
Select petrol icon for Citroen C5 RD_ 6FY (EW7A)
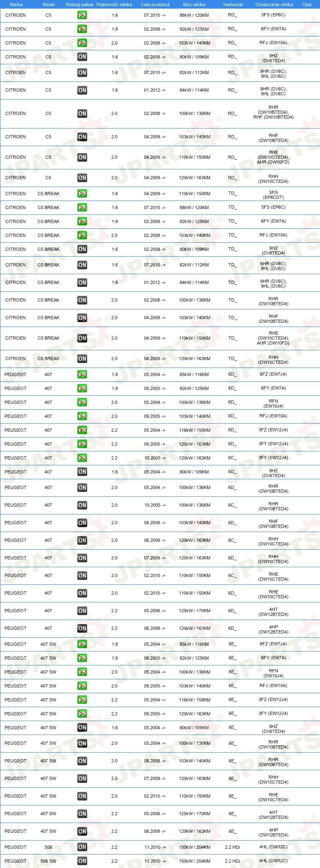82,29
